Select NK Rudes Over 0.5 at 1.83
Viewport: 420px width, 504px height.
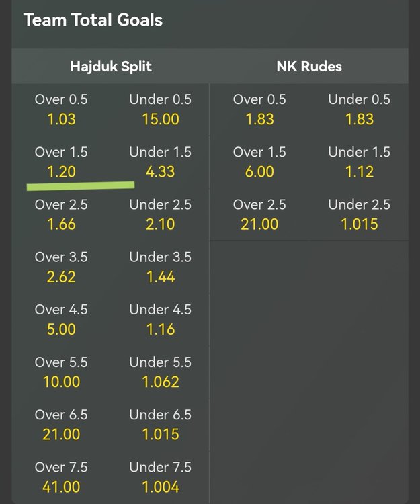[x=259, y=110]
